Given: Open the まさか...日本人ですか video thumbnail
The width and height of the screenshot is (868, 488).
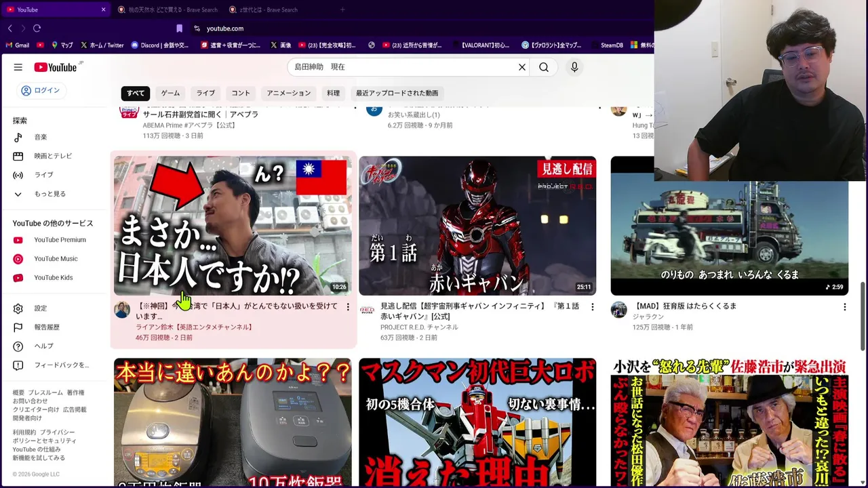Looking at the screenshot, I should (x=233, y=226).
